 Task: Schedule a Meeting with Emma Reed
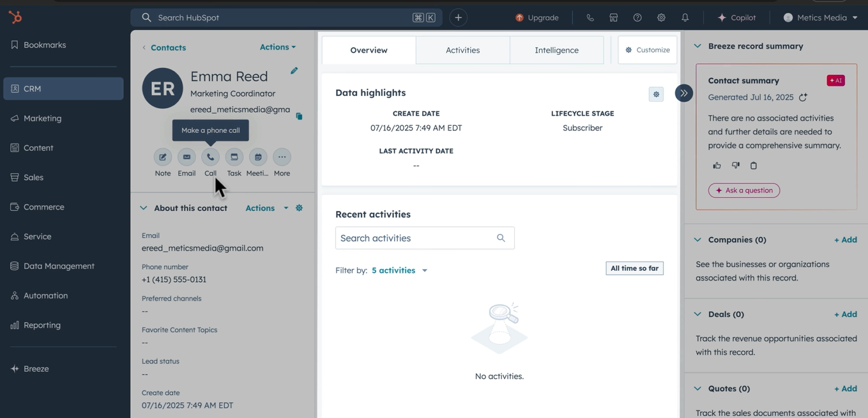pyautogui.click(x=257, y=157)
